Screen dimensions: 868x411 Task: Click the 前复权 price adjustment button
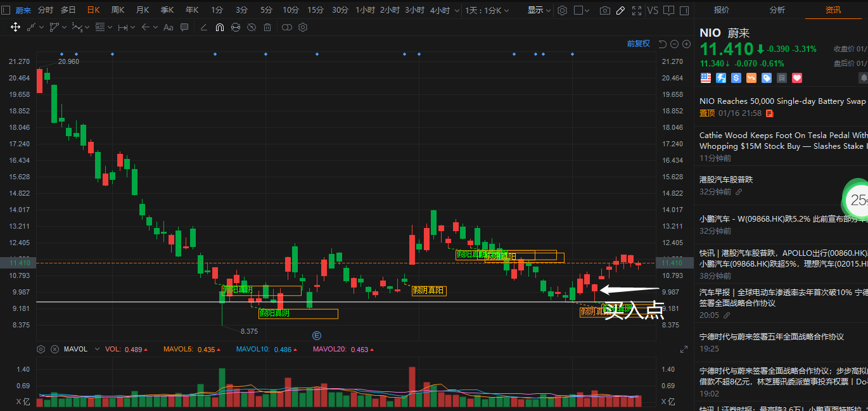(639, 44)
